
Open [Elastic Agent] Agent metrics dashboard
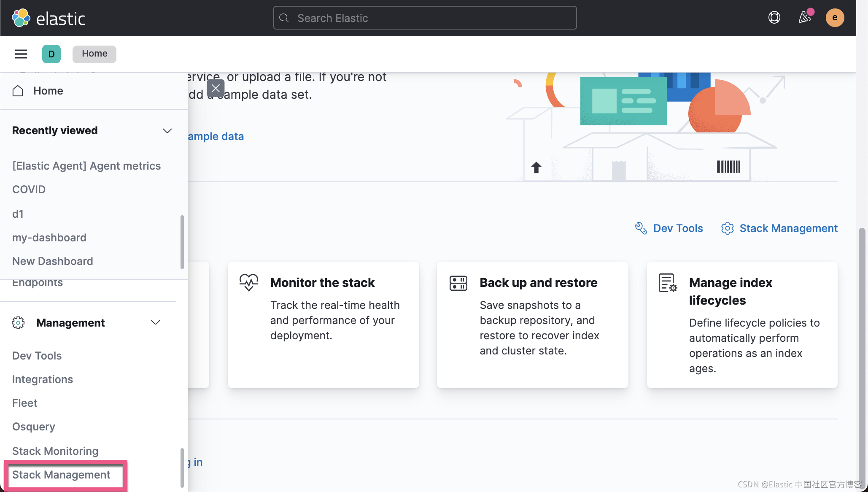(86, 166)
